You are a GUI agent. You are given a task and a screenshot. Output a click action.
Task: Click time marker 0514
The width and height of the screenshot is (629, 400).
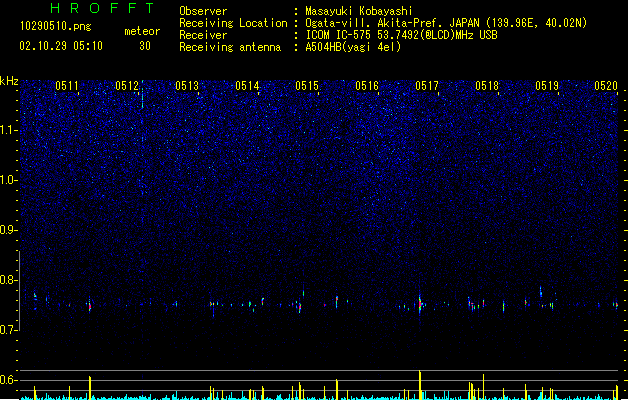click(247, 86)
